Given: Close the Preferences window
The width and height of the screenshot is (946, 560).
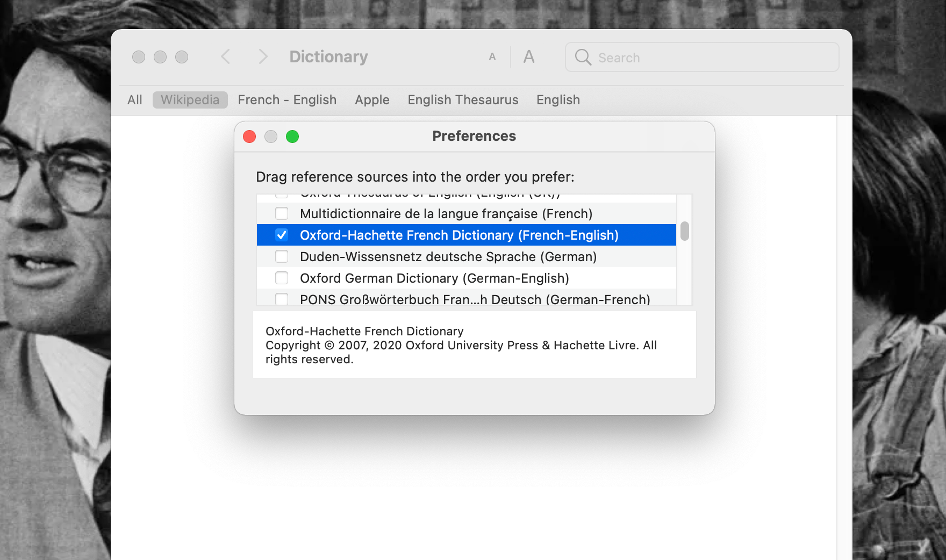Looking at the screenshot, I should click(x=249, y=137).
